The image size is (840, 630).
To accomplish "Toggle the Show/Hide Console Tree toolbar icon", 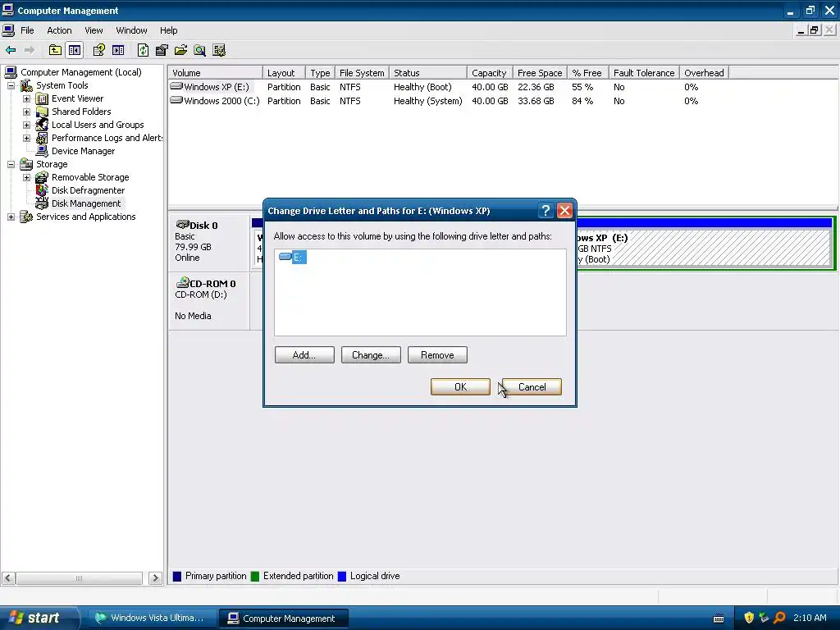I will pyautogui.click(x=75, y=50).
